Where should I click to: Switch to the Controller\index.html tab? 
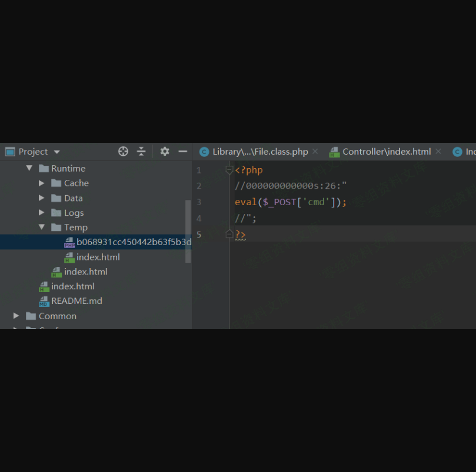pos(386,152)
